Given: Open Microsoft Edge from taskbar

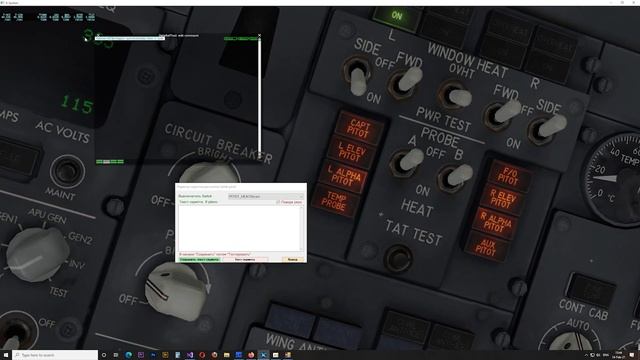Looking at the screenshot, I should click(129, 355).
